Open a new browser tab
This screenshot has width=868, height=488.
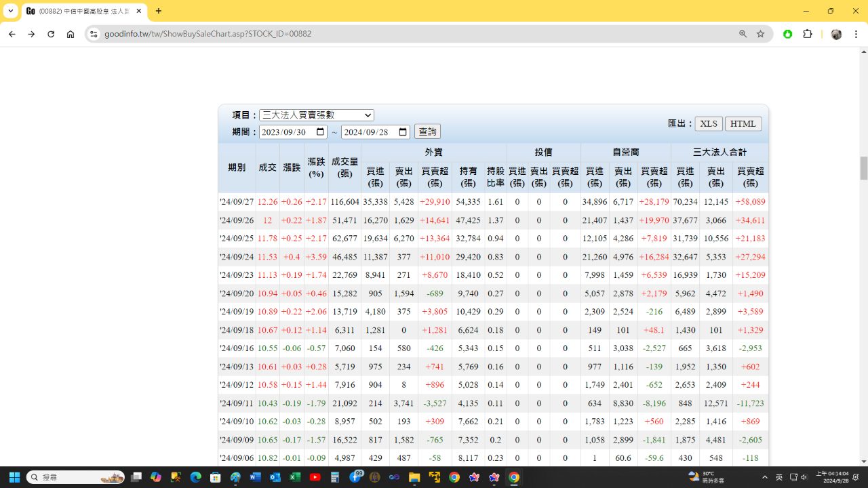coord(159,11)
